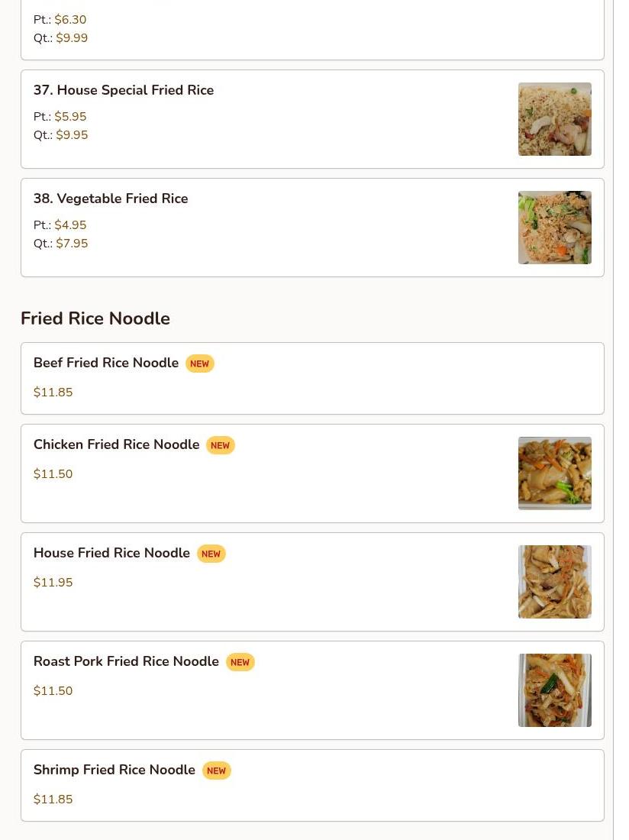This screenshot has width=629, height=840.
Task: Open Vegetable Fried Rice photo
Action: pos(554,228)
